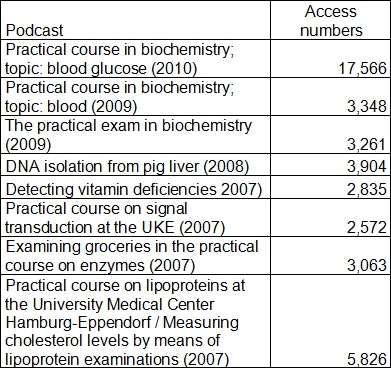Click the lipoproteins Hamburg-Eppendorf podcast cell
Image resolution: width=391 pixels, height=368 pixels.
coord(136,321)
